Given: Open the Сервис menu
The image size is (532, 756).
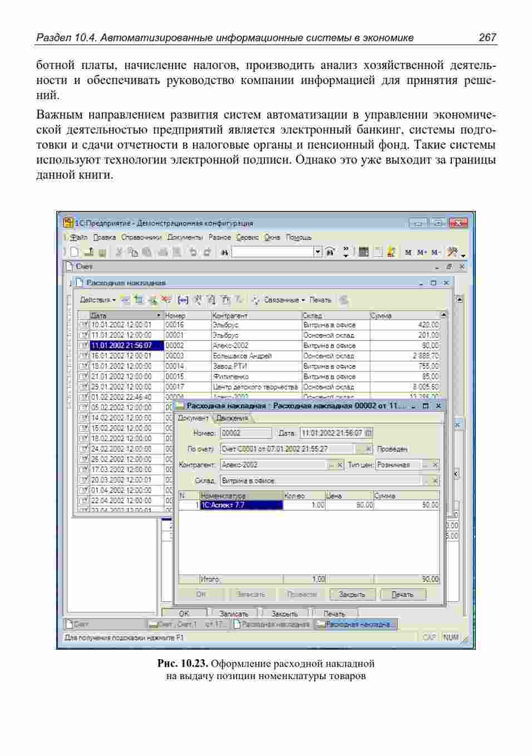Looking at the screenshot, I should 247,238.
